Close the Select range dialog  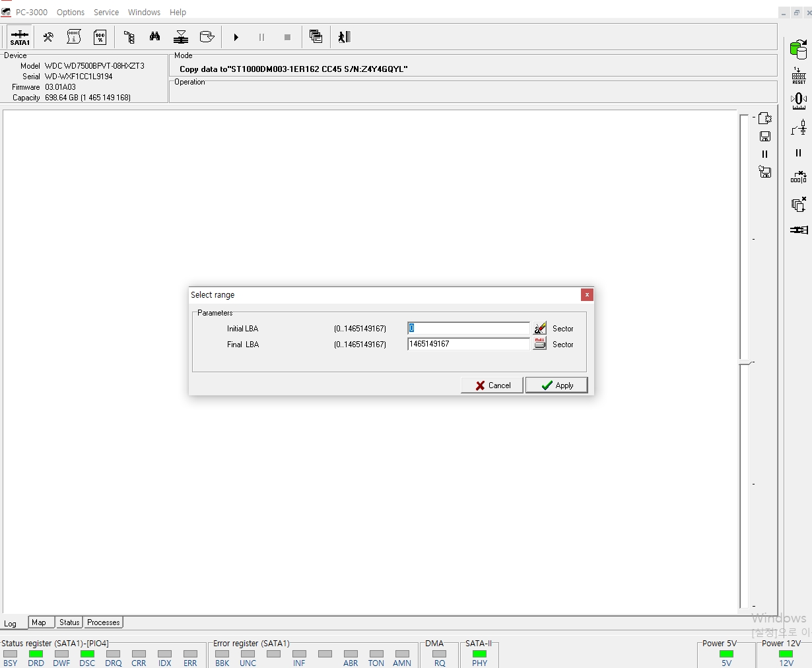pyautogui.click(x=587, y=294)
